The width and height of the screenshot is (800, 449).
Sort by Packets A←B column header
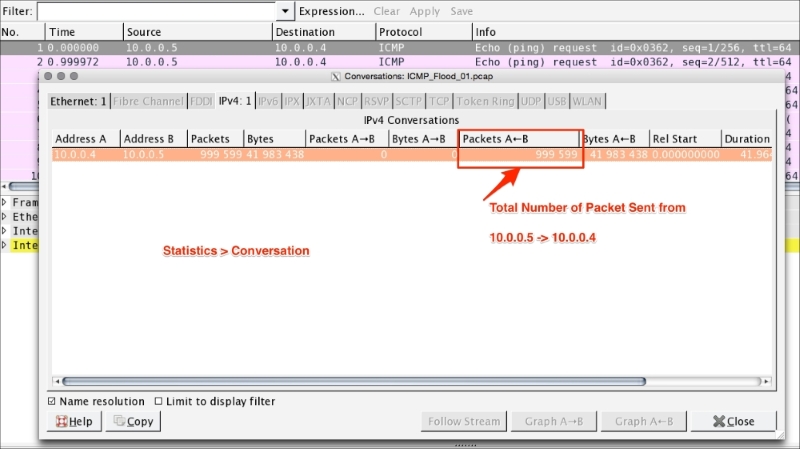coord(519,139)
